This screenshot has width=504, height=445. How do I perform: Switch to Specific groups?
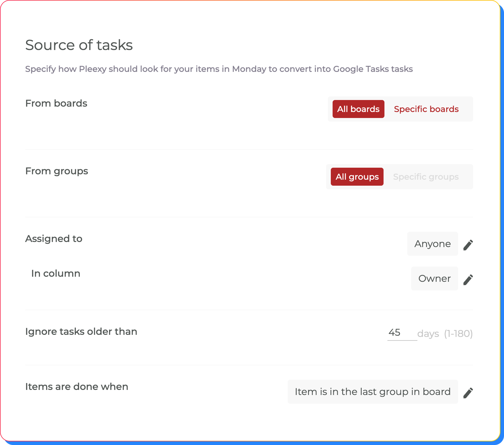(x=426, y=177)
